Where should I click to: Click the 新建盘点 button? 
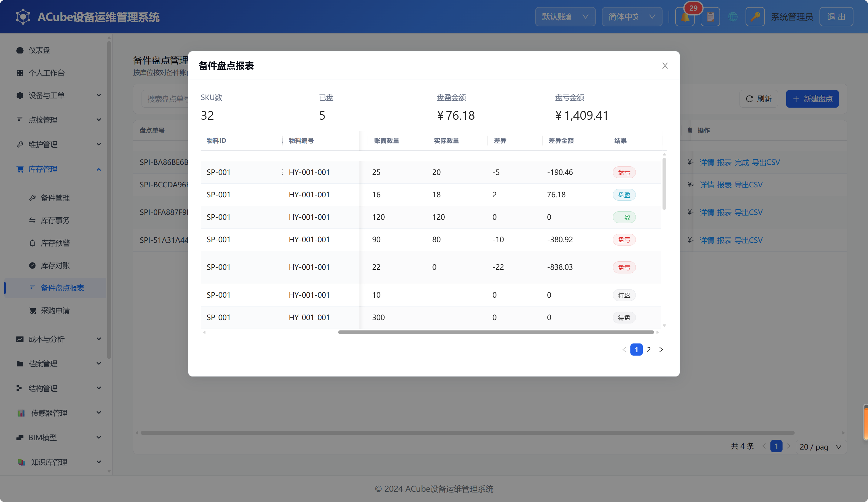pos(812,99)
